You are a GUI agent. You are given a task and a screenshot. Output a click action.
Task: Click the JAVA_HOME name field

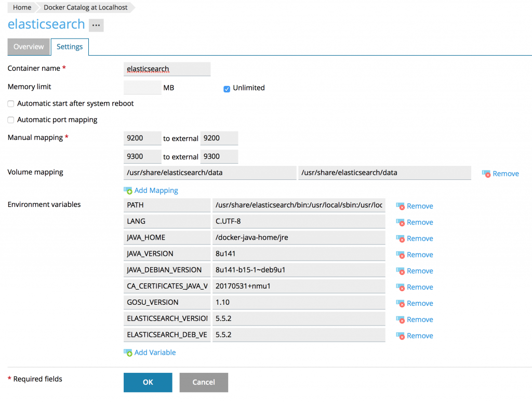pos(167,238)
